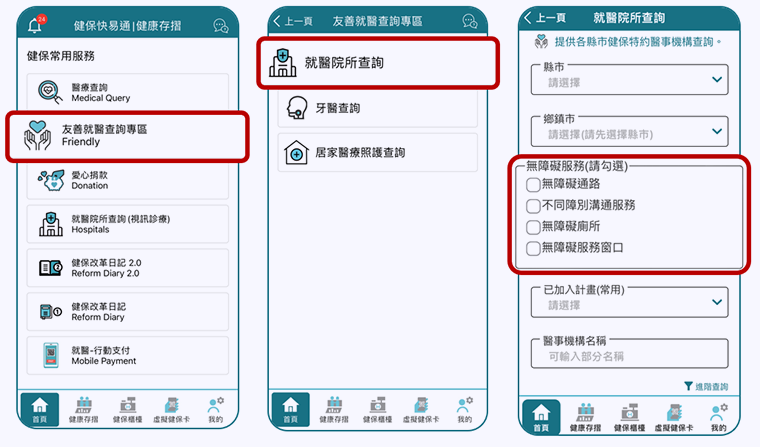Screen dimensions: 760x447
Task: Open 虛擬健保卡 tab in third phone bottom bar
Action: (674, 417)
